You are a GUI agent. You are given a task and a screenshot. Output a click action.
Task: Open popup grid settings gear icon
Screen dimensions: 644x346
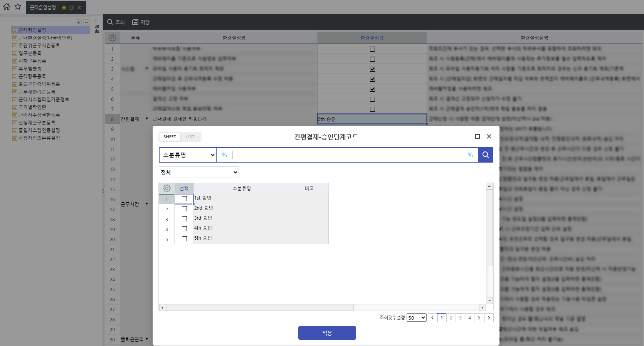tap(166, 188)
